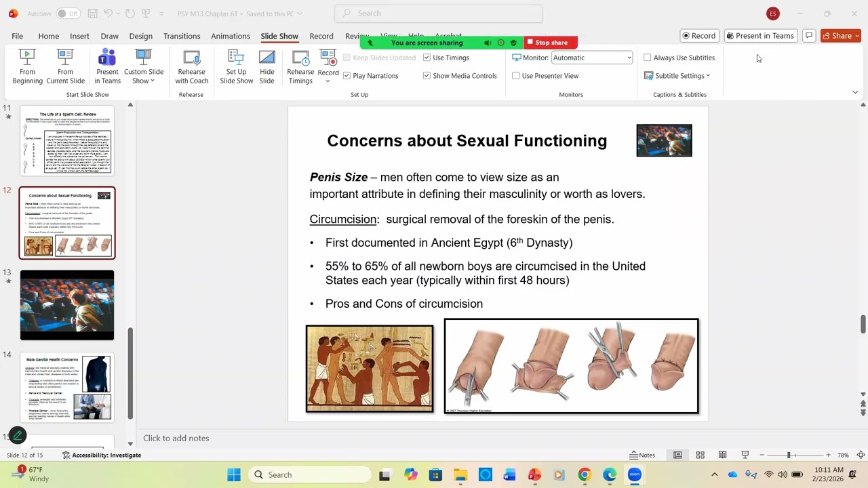
Task: Switch to Reading View
Action: (x=723, y=455)
